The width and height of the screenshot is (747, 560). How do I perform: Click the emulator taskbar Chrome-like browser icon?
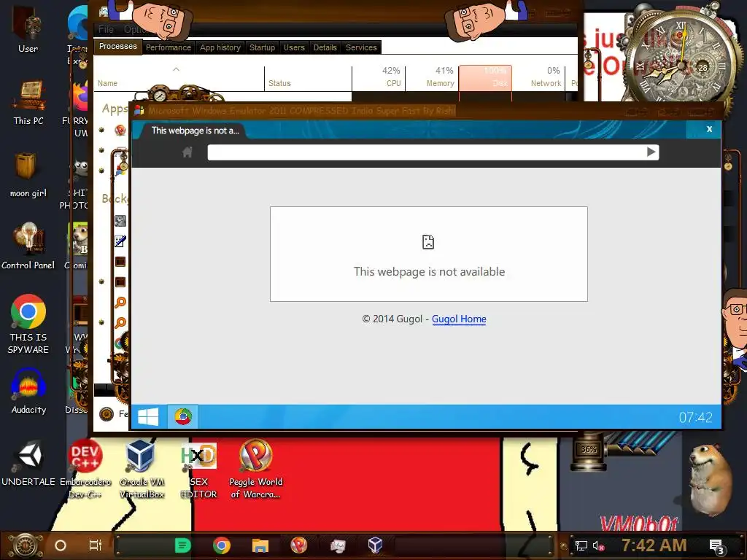click(x=183, y=417)
